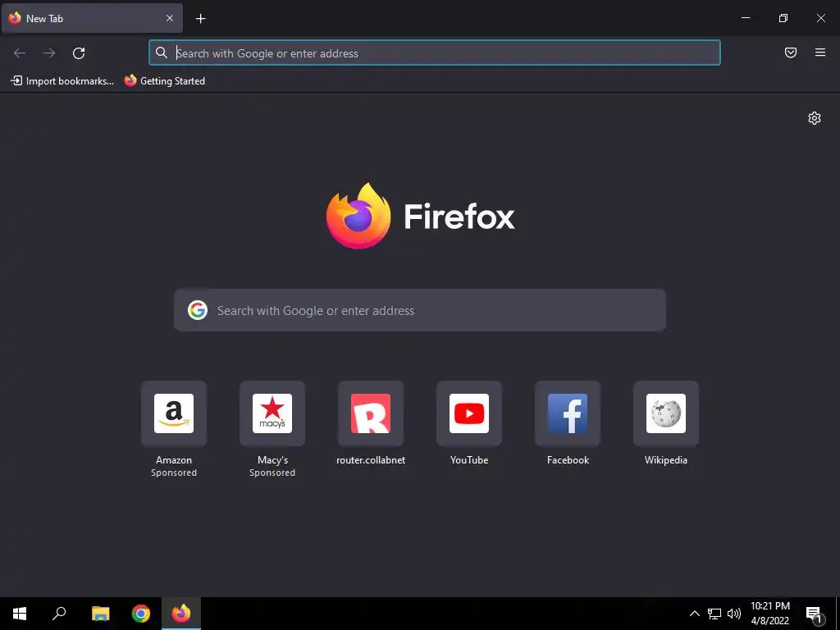Open the Windows Start menu
This screenshot has width=840, height=630.
[x=20, y=614]
